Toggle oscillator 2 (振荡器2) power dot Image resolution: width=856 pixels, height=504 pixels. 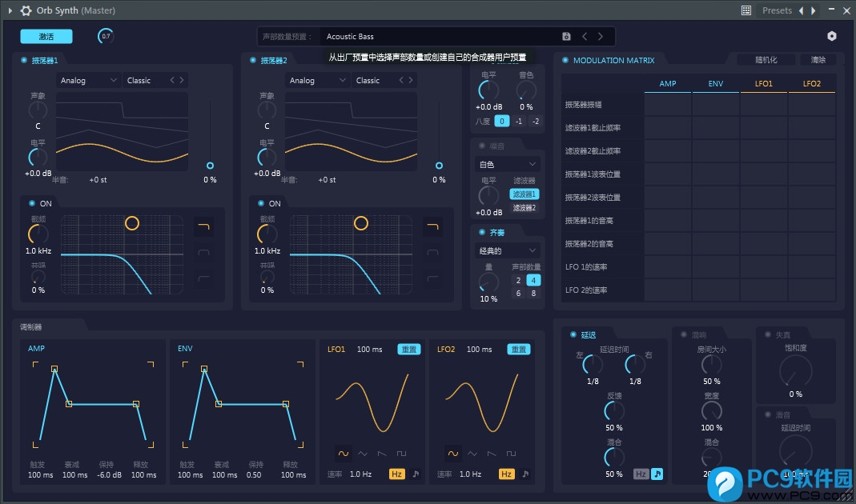(x=253, y=60)
